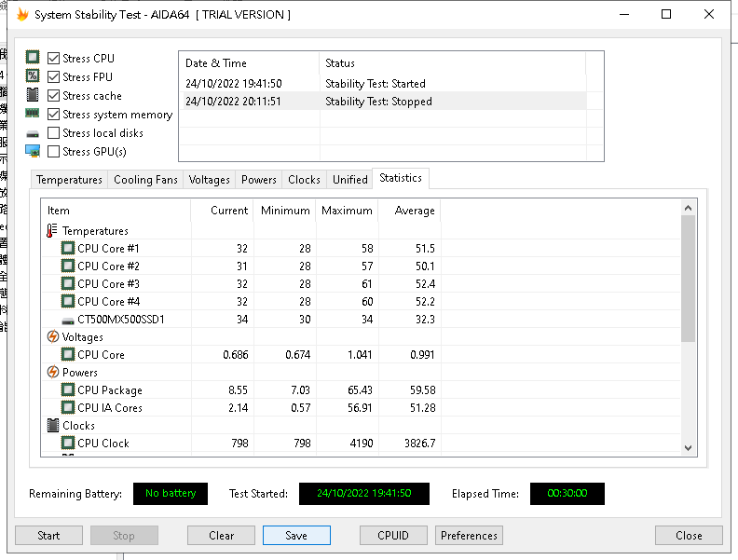The width and height of the screenshot is (738, 560).
Task: Click the Stress FPU percent icon
Action: coord(33,75)
